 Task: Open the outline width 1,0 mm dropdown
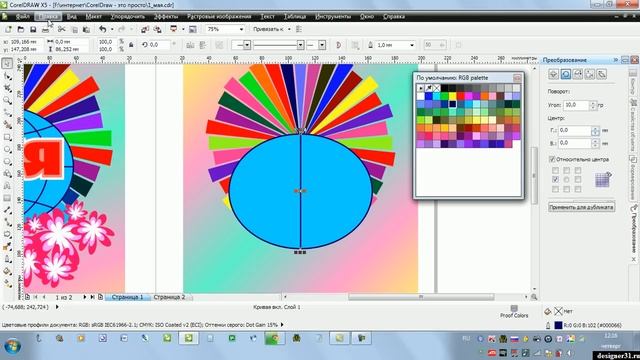coord(412,45)
